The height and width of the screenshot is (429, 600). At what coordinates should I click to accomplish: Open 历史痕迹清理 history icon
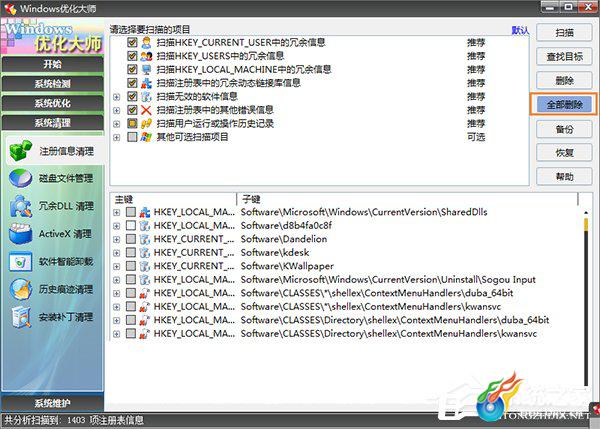point(20,289)
